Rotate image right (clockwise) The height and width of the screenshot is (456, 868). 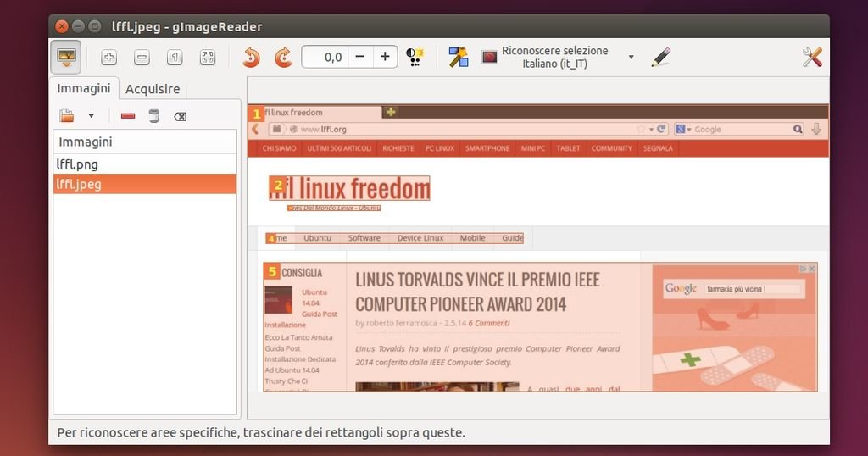tap(283, 57)
